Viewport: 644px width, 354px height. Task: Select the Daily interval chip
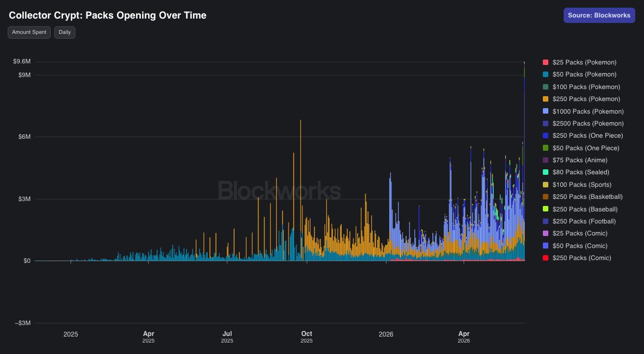[65, 32]
